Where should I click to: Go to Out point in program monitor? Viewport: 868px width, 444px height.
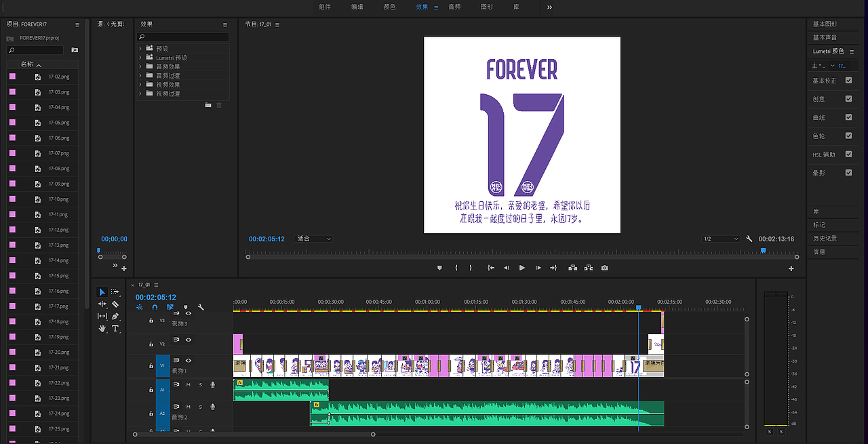click(553, 268)
